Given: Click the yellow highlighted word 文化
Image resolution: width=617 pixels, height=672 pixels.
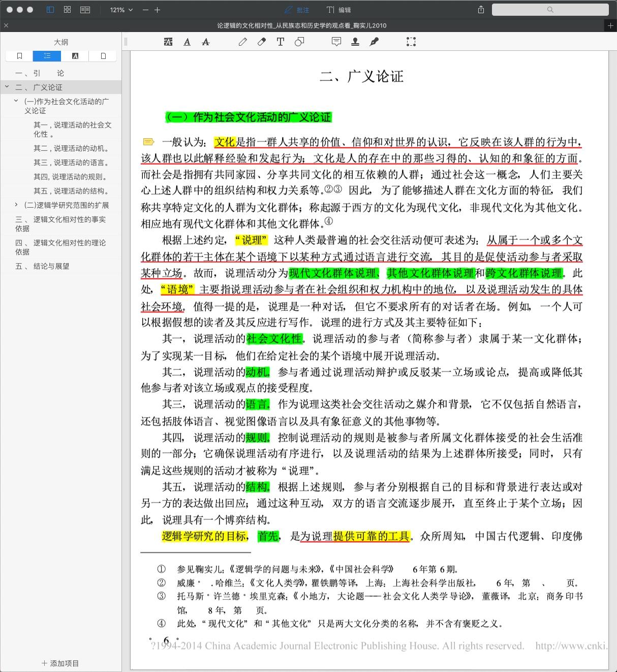Looking at the screenshot, I should pos(225,142).
